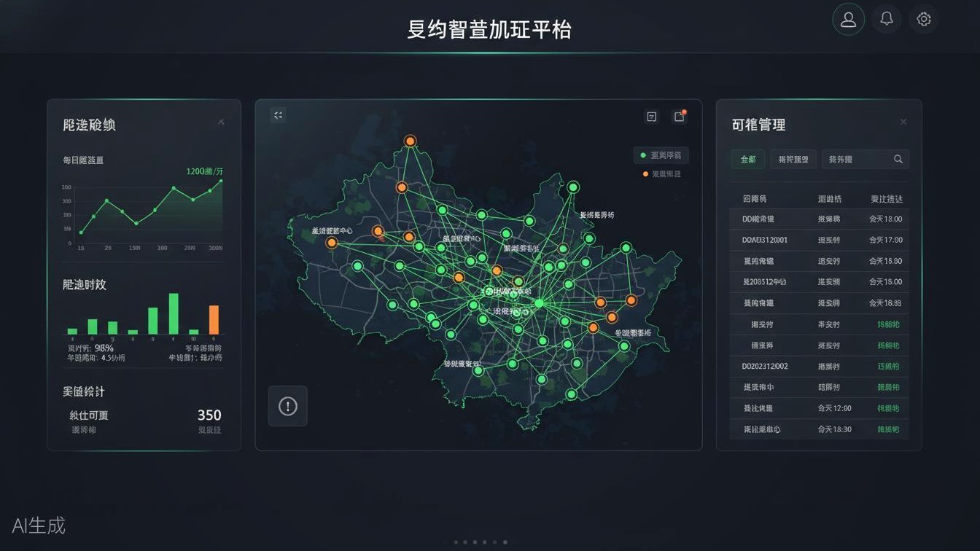Screen dimensions: 980x551
Task: Click the export icon with the orange dot
Action: (x=680, y=117)
